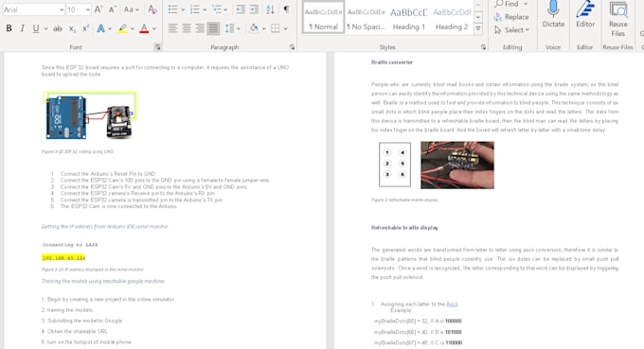The height and width of the screenshot is (349, 644).
Task: Click the Ascii hyperlink
Action: point(452,304)
